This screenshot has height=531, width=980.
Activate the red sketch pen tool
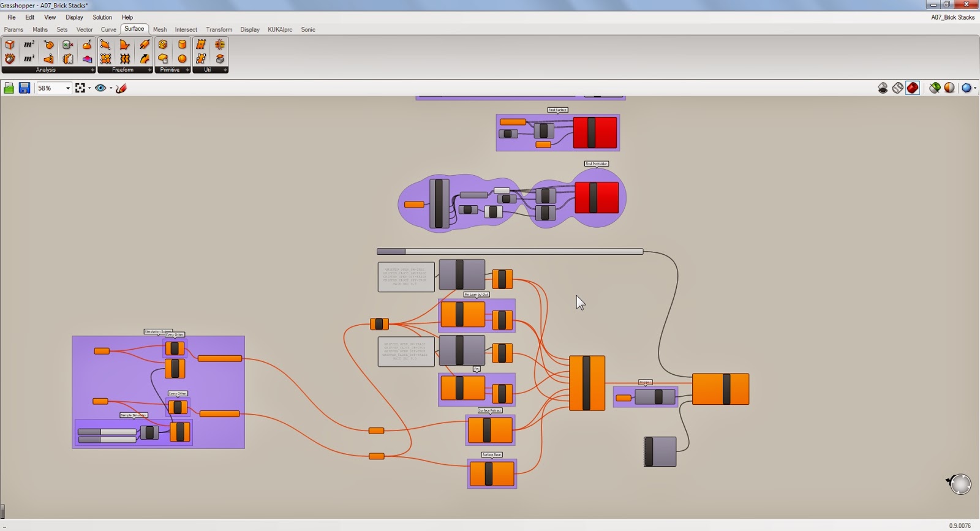(x=121, y=88)
